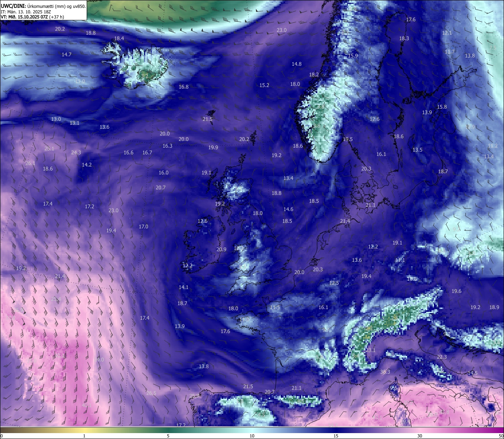This screenshot has height=439, width=504.
Task: Click the map value 40.1
Action: pyautogui.click(x=87, y=405)
